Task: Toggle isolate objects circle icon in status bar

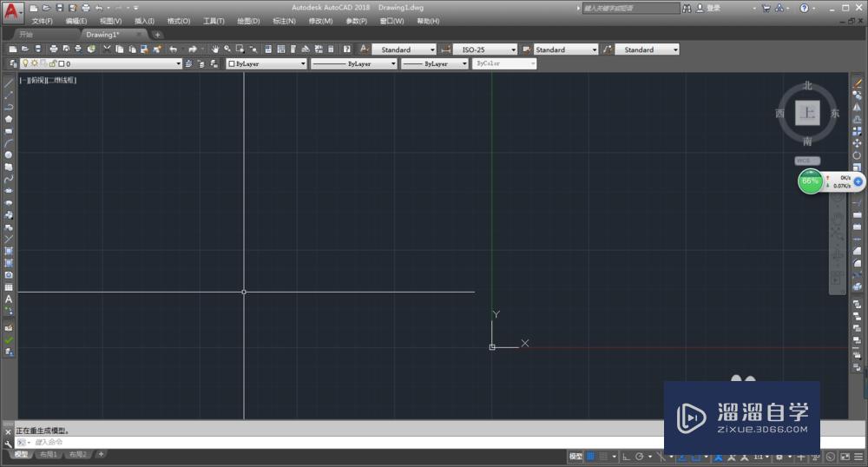Action: pyautogui.click(x=831, y=457)
